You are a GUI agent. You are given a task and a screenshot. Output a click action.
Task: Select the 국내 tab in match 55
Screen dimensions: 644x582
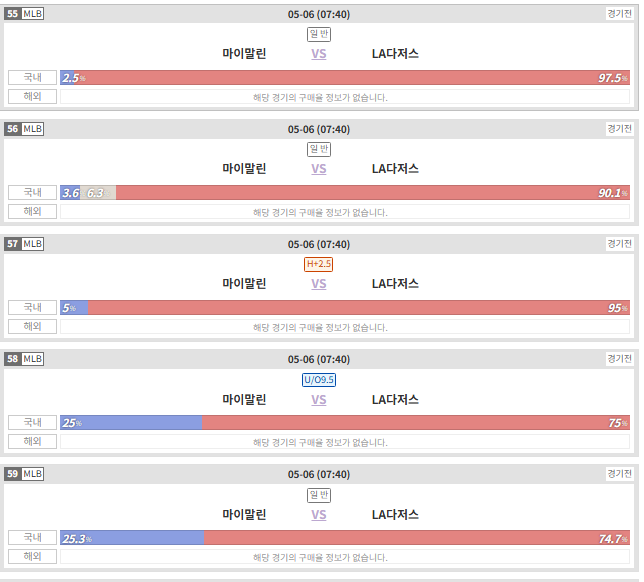pyautogui.click(x=32, y=77)
